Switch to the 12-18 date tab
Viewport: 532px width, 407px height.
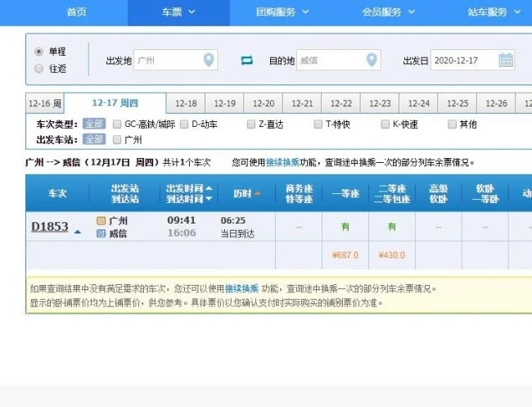click(x=186, y=103)
